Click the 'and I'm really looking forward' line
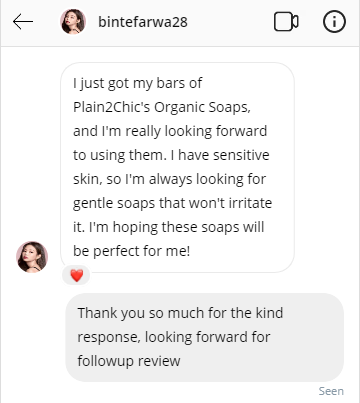360x403 pixels. pyautogui.click(x=170, y=131)
